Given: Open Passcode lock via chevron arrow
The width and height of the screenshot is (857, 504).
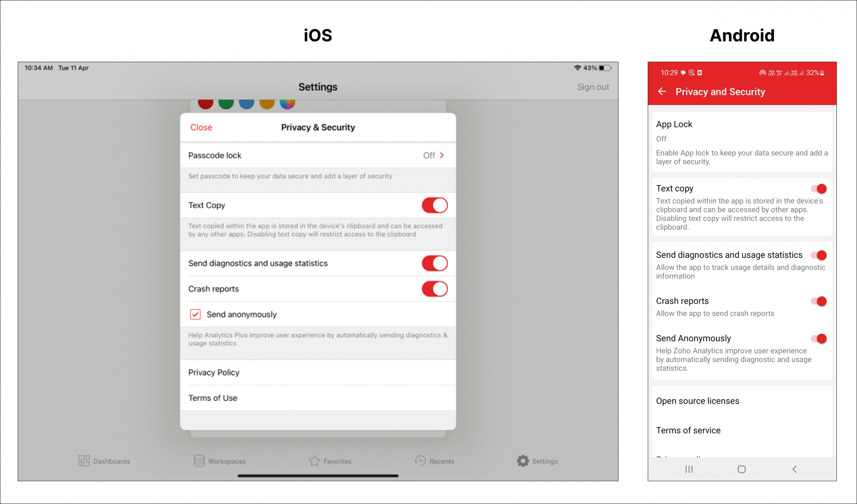Looking at the screenshot, I should pos(442,155).
